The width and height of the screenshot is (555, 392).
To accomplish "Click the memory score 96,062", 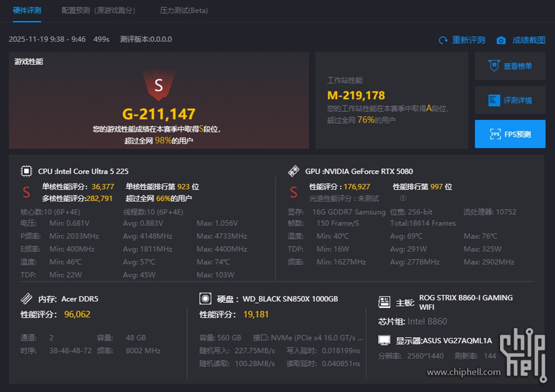I will [x=77, y=315].
